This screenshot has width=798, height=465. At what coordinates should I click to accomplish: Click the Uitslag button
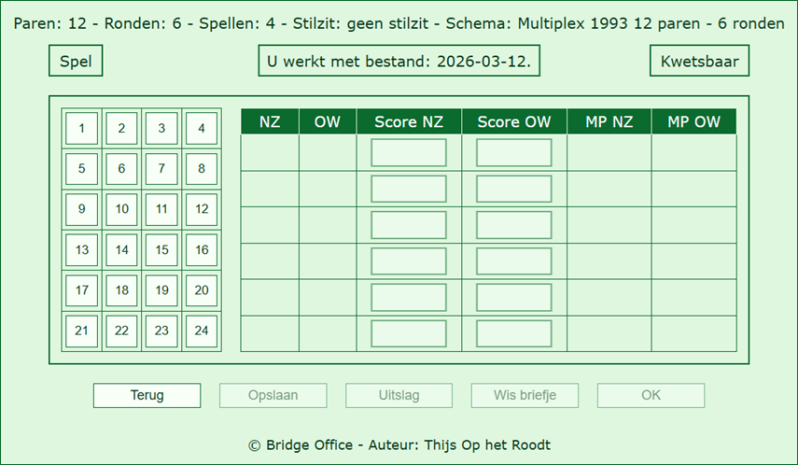pyautogui.click(x=399, y=395)
